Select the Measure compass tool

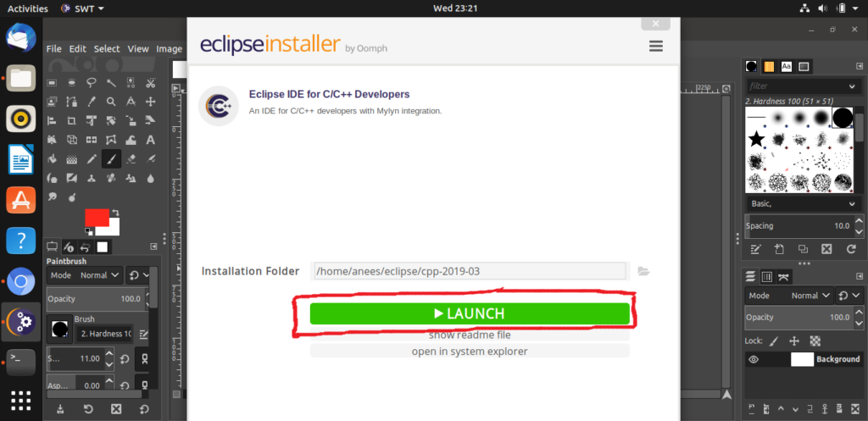point(131,102)
